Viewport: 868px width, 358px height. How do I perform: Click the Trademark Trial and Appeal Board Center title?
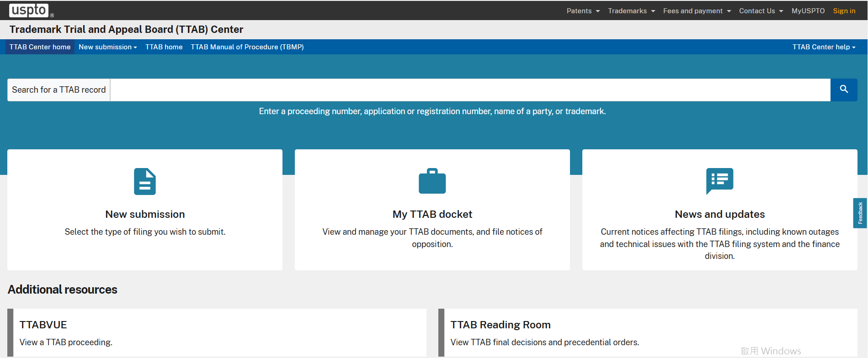(127, 30)
